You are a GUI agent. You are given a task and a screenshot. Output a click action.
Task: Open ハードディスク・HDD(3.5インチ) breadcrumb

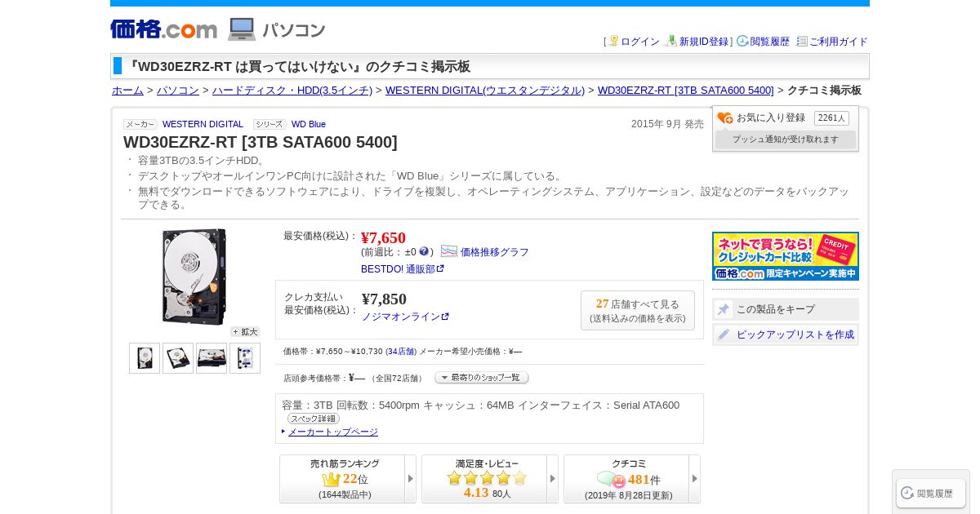(x=292, y=91)
